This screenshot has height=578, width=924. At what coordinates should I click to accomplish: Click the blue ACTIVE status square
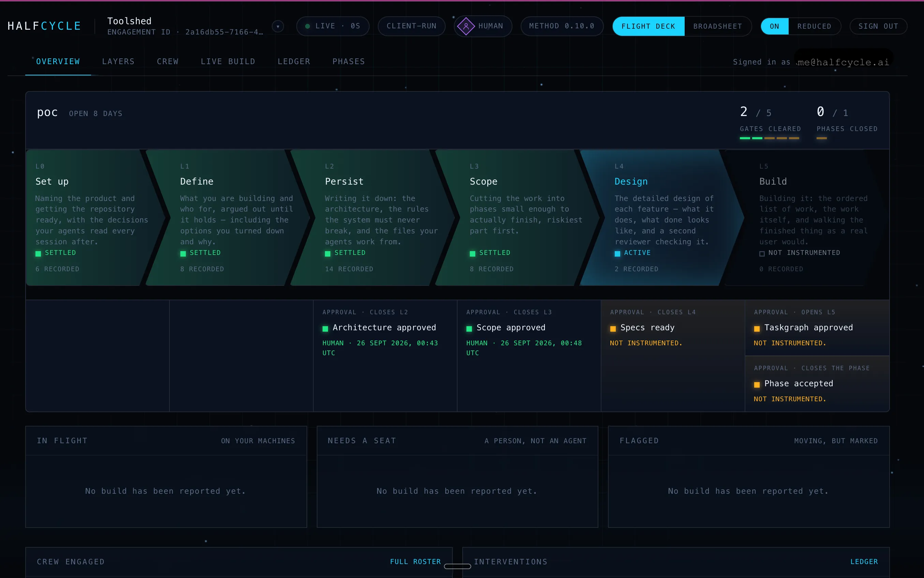617,254
